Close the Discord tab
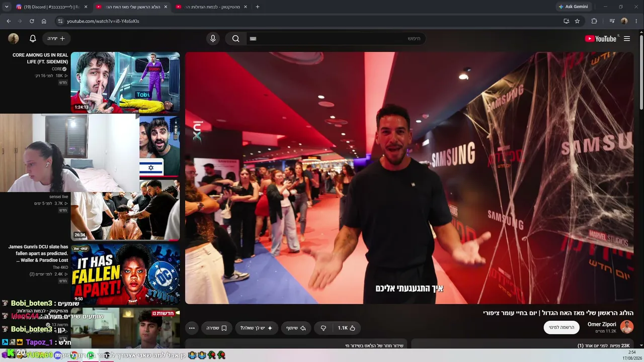 (x=86, y=7)
